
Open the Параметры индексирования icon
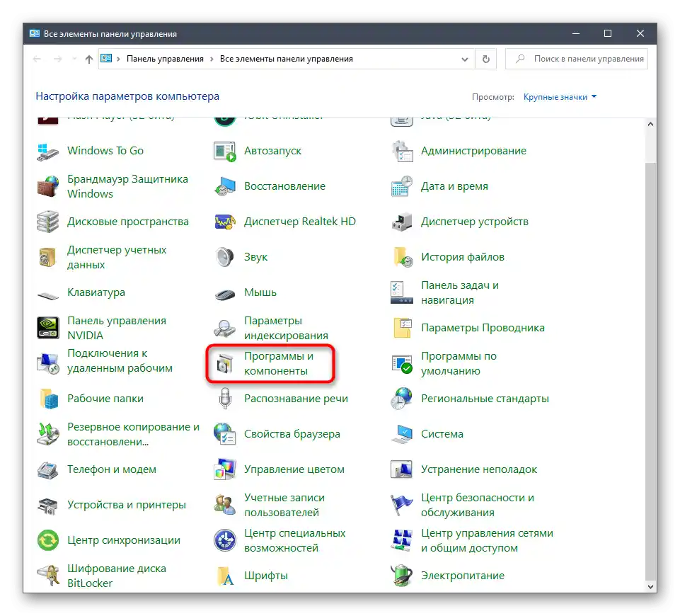(x=224, y=328)
